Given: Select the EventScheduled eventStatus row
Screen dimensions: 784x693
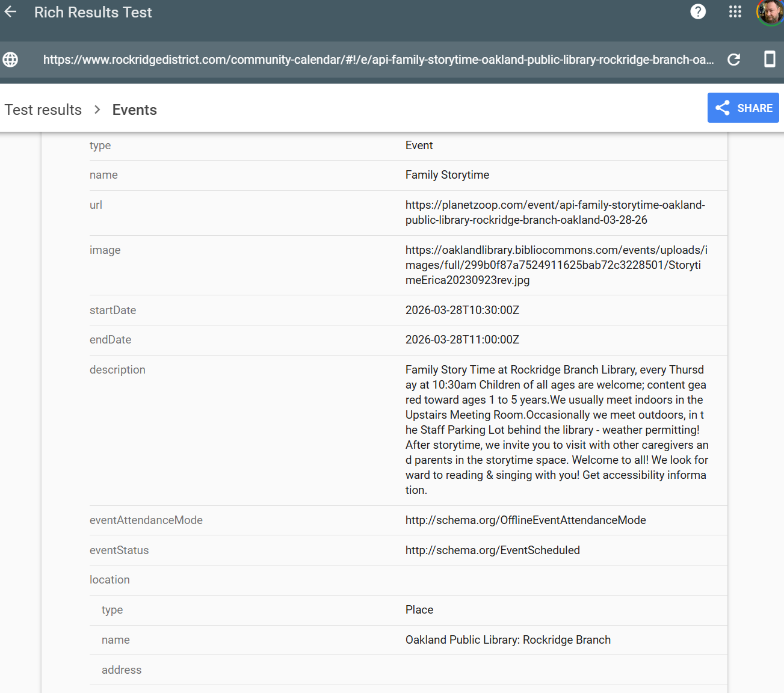Looking at the screenshot, I should 493,550.
